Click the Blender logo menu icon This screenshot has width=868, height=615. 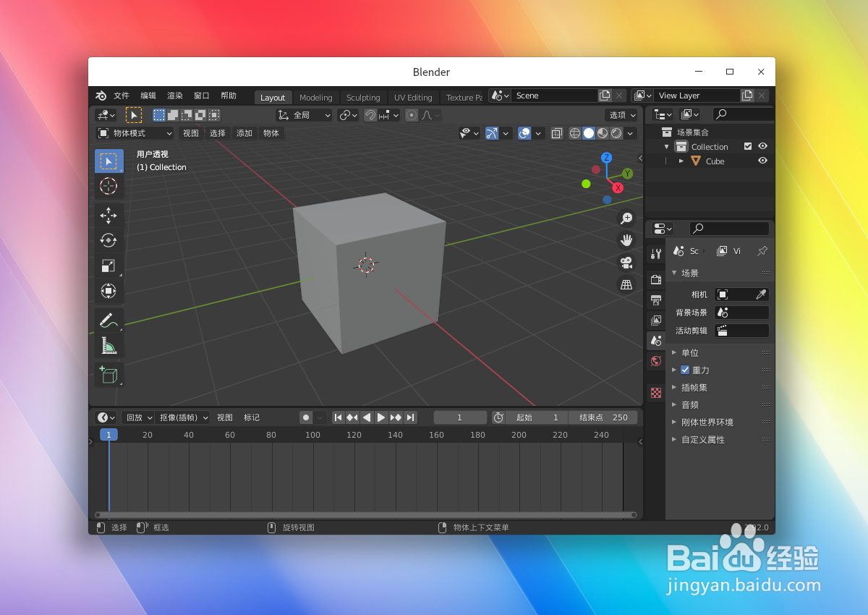click(101, 96)
